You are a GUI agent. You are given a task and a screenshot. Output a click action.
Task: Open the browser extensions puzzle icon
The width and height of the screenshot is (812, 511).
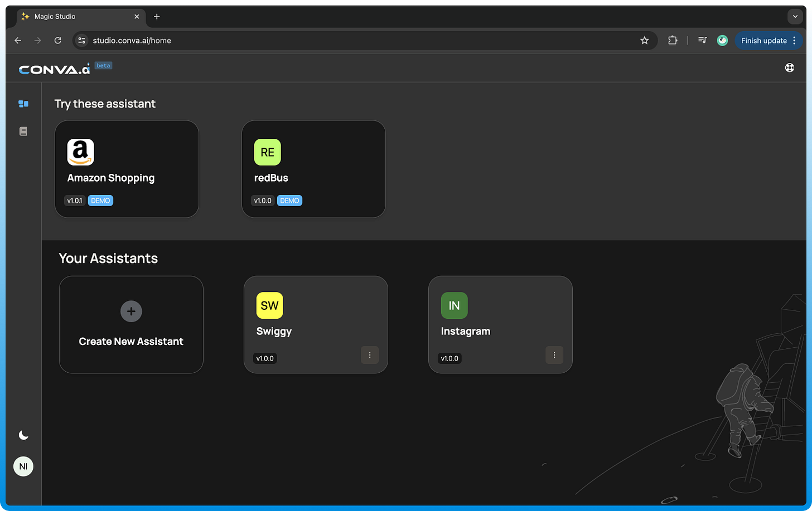(673, 41)
